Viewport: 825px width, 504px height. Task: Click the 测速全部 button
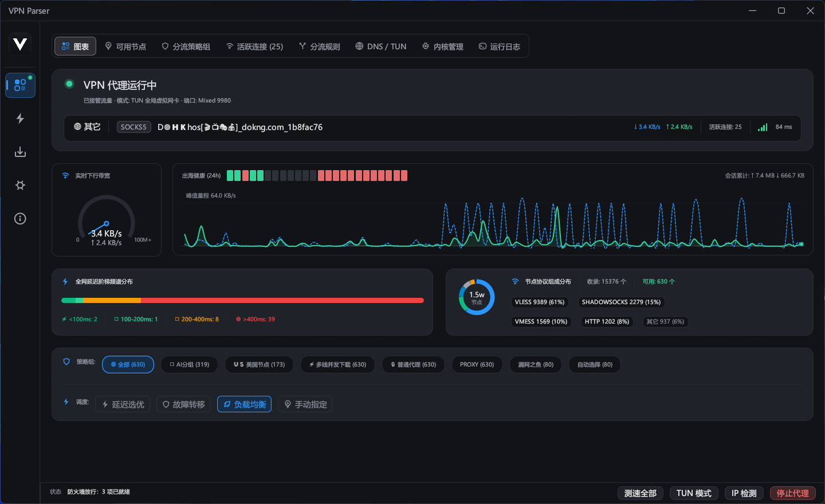coord(641,493)
